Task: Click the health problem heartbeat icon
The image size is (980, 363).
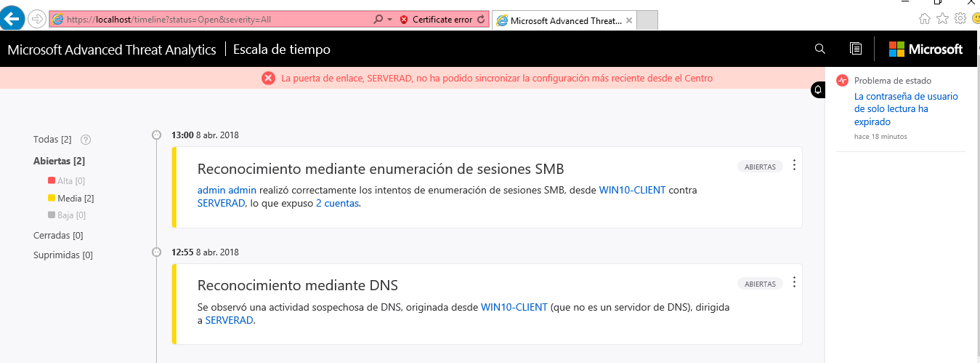Action: (843, 81)
